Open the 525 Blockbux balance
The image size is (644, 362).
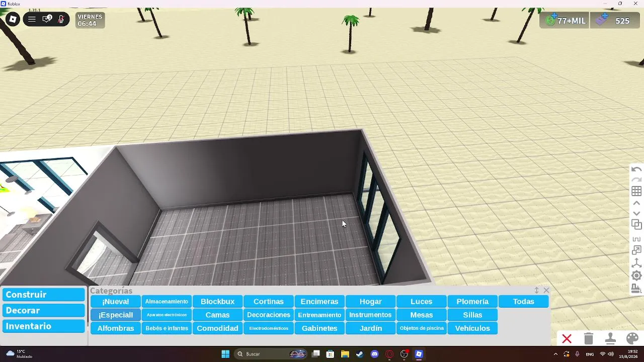pos(615,21)
